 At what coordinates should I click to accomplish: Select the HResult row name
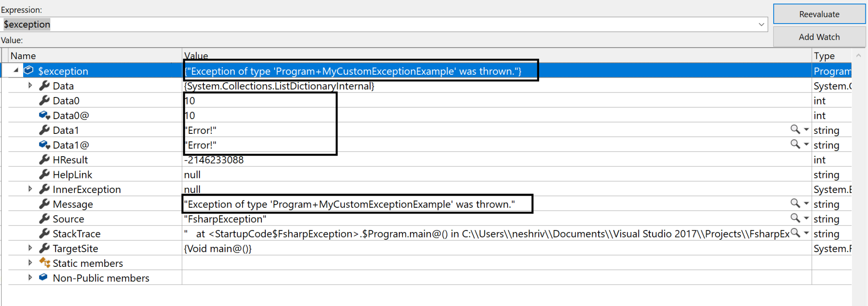click(x=70, y=160)
